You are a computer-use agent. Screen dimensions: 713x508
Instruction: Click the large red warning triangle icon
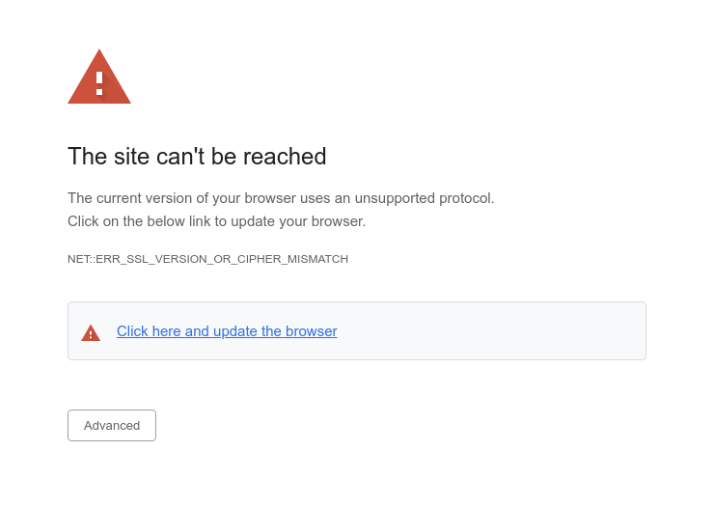(99, 77)
